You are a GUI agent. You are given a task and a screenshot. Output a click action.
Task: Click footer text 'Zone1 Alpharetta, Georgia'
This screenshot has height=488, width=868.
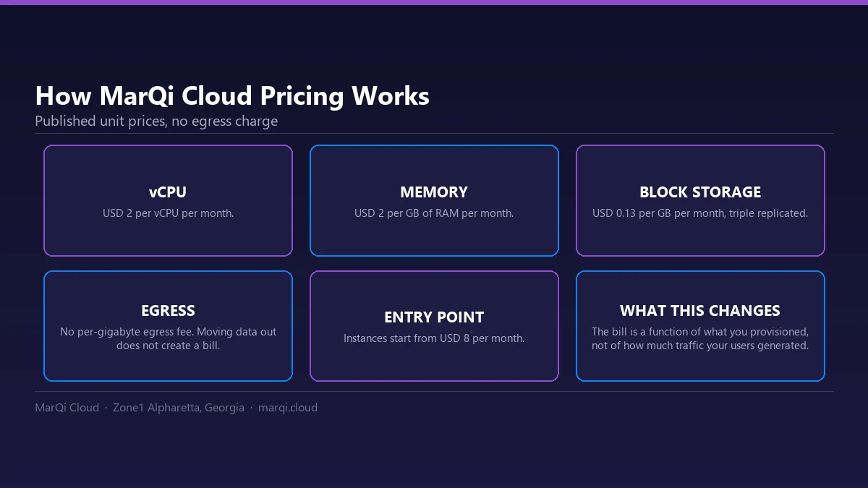coord(179,408)
